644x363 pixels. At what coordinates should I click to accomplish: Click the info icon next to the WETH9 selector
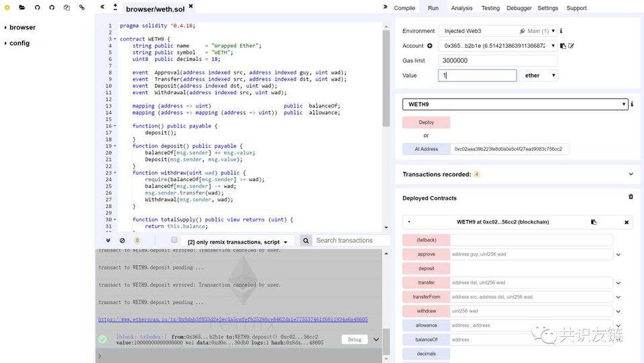pos(632,104)
